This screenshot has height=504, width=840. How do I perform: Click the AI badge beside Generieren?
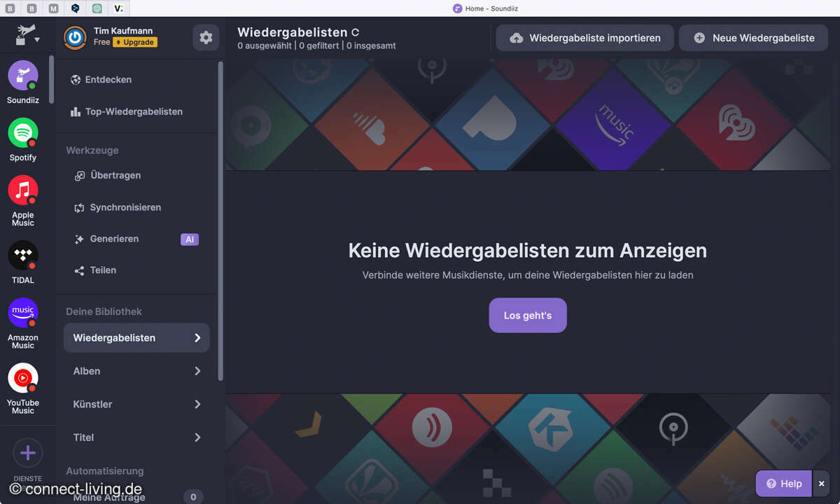pyautogui.click(x=189, y=239)
